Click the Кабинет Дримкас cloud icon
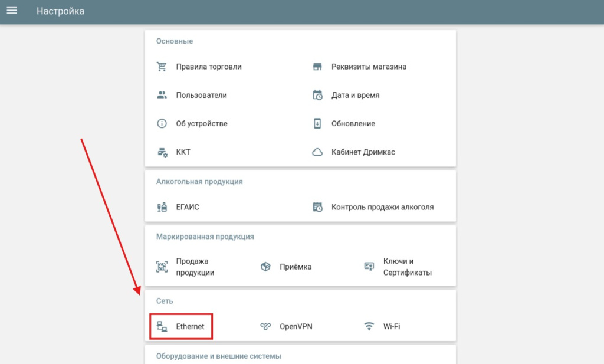Viewport: 604px width, 364px height. [x=318, y=152]
